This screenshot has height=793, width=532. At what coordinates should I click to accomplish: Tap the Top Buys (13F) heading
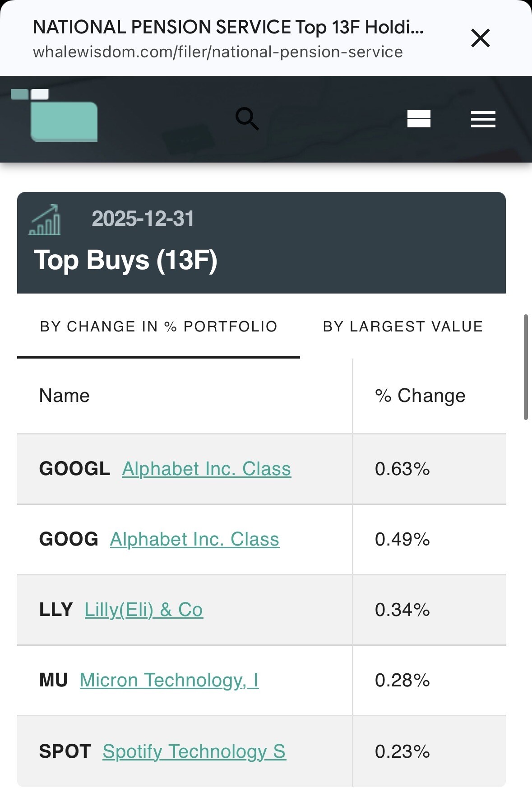click(126, 260)
